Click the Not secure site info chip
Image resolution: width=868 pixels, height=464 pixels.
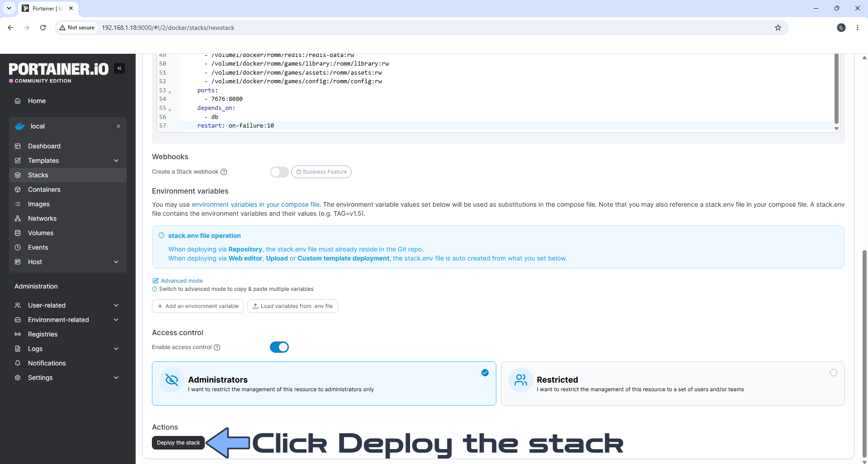tap(77, 28)
